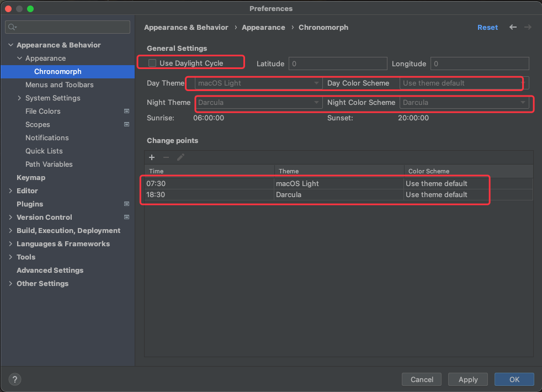Screen dimensions: 542x392
Task: Expand the Tools section
Action: [10, 257]
